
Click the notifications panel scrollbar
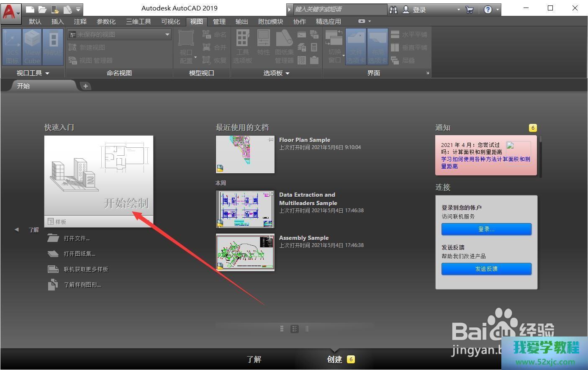tap(540, 155)
